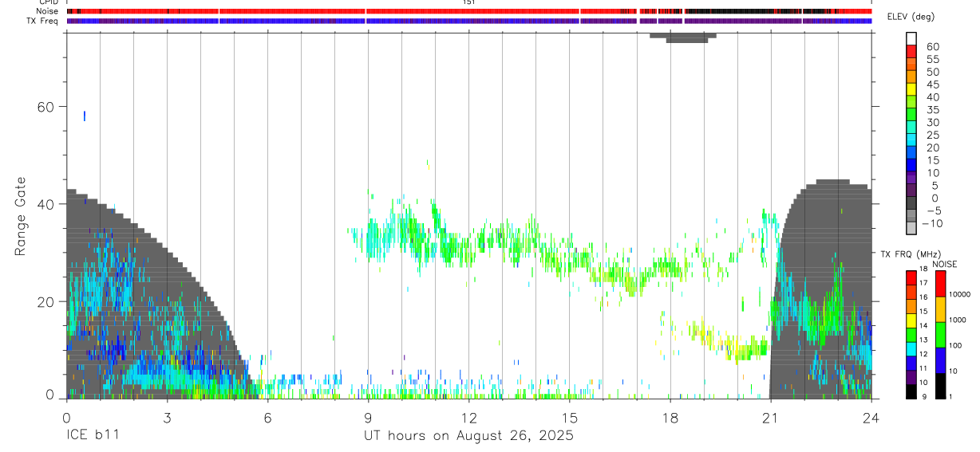Click the 3 tick on UT hours axis

point(167,417)
